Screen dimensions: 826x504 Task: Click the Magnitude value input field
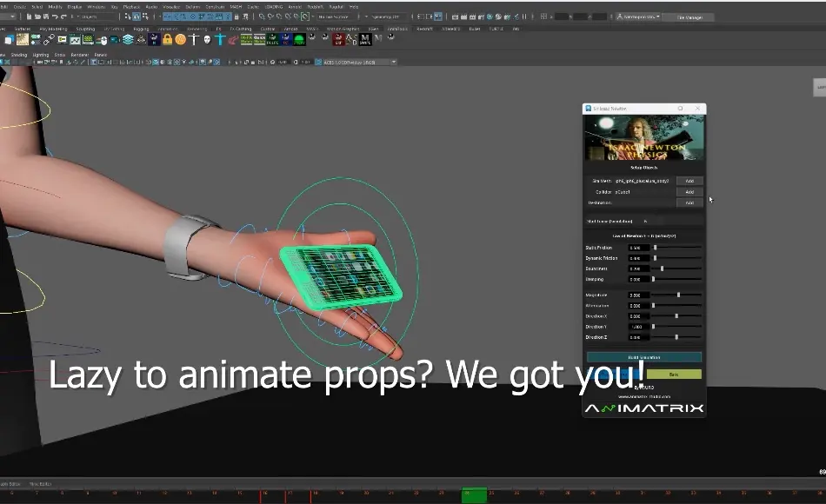[638, 295]
